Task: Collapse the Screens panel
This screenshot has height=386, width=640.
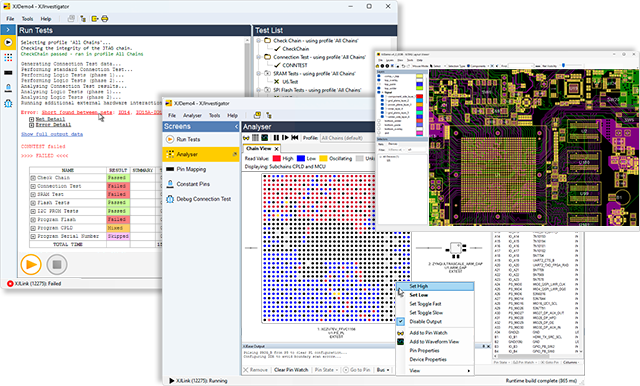Action: (x=236, y=126)
